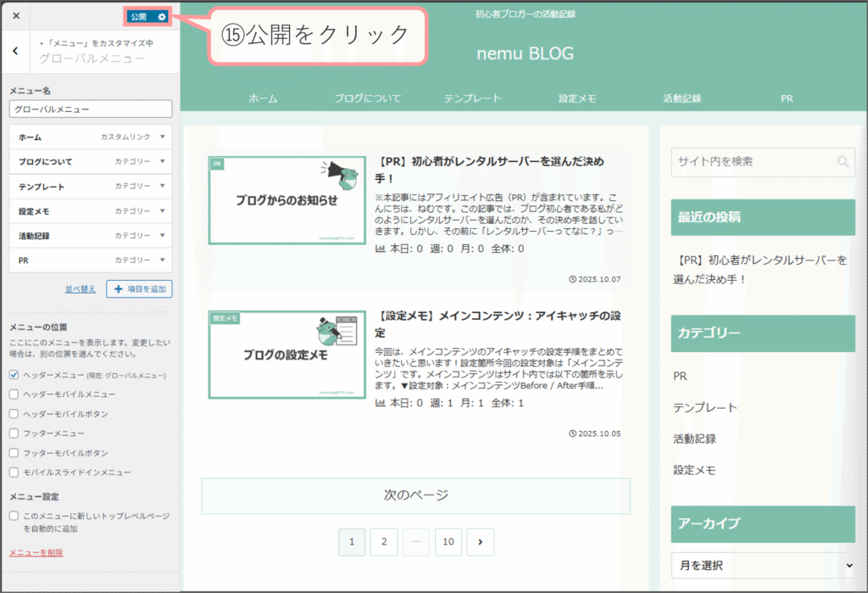Viewport: 868px width, 593px height.
Task: Expand the 設定メモ menu item arrow
Action: point(162,210)
